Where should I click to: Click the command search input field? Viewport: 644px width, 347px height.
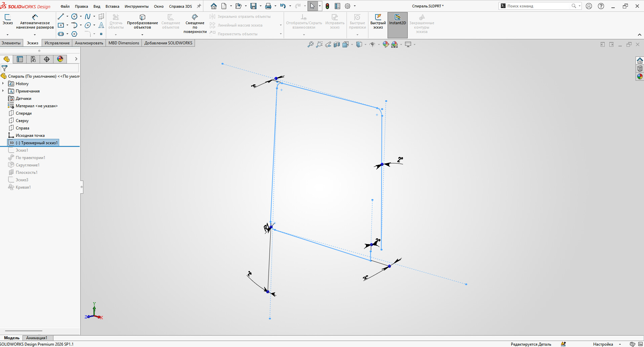[538, 6]
